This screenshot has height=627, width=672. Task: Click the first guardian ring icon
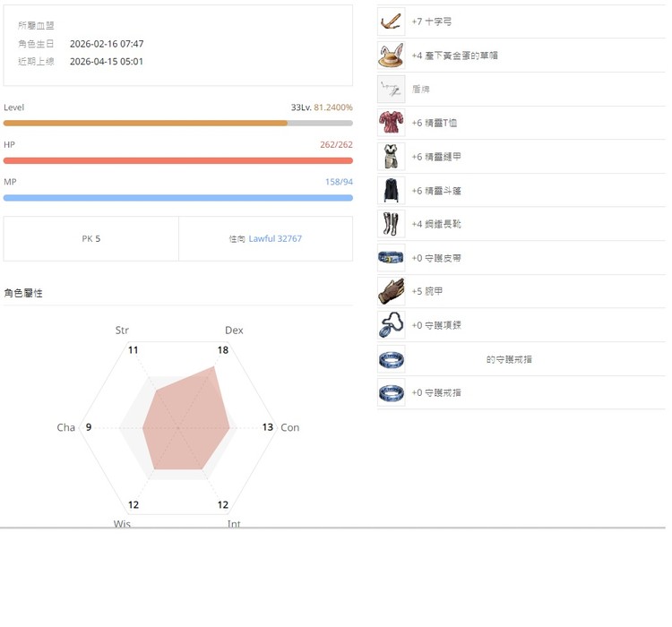coord(391,359)
